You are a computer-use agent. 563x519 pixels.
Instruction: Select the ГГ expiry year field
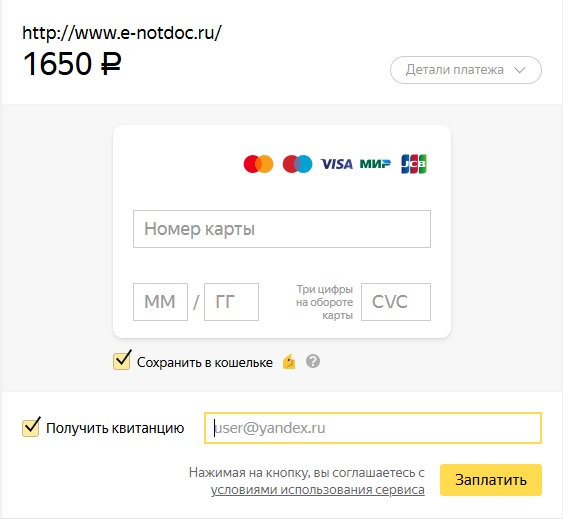231,302
